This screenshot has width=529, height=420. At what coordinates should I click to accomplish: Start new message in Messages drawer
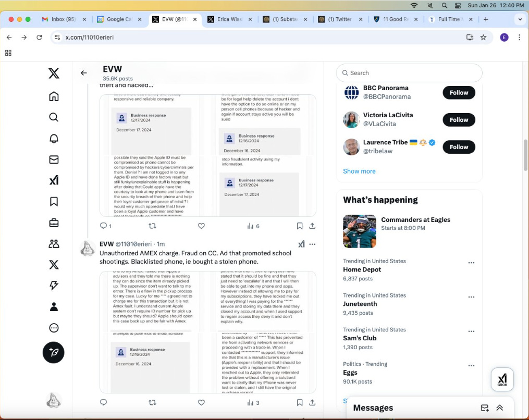(485, 408)
